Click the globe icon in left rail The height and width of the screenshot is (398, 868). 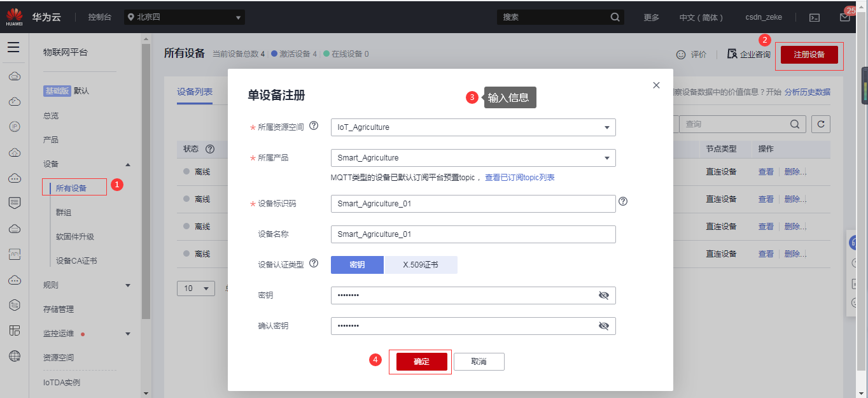14,356
